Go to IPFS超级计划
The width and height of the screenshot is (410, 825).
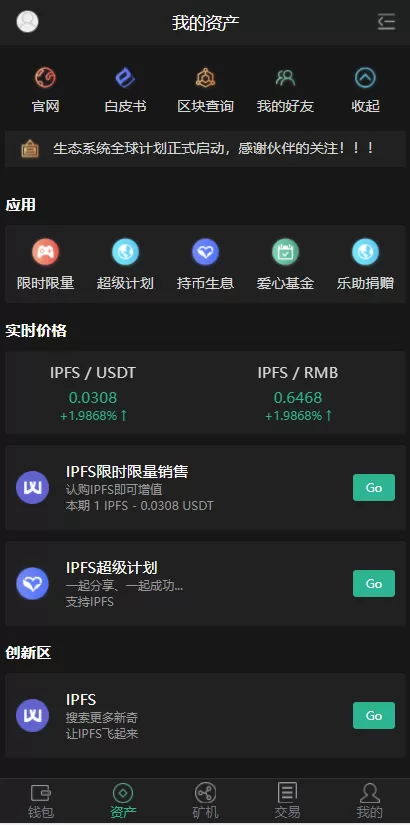point(374,583)
